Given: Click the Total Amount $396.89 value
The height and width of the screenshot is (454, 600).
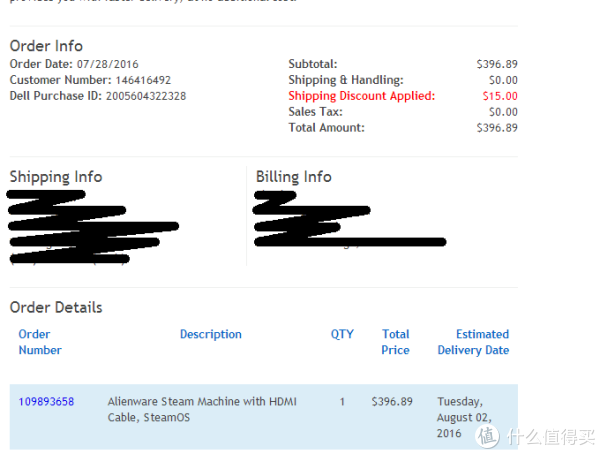Looking at the screenshot, I should [x=497, y=127].
